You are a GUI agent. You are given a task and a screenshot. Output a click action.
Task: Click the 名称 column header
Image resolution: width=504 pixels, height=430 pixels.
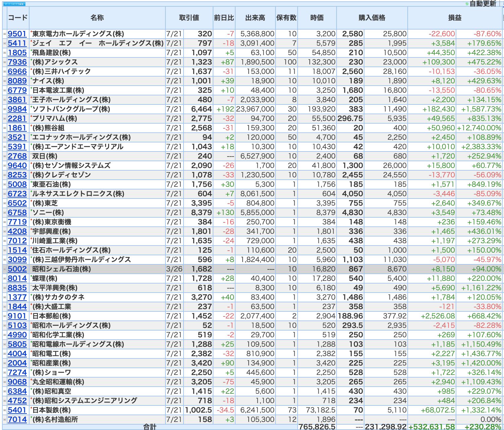[97, 18]
